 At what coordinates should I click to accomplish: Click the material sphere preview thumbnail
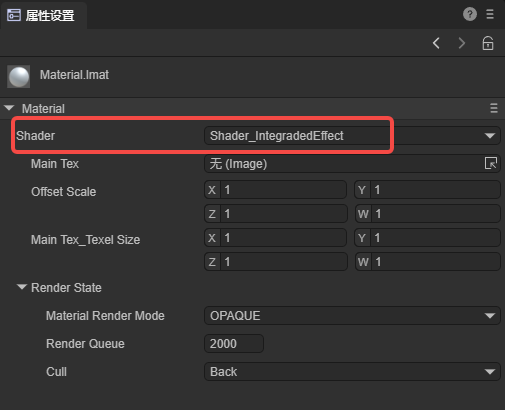19,76
